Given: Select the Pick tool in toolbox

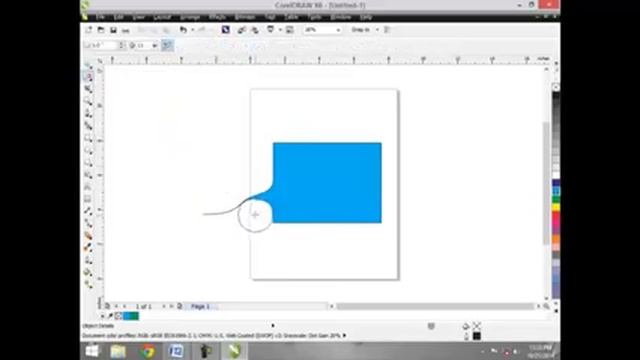Looking at the screenshot, I should (88, 65).
